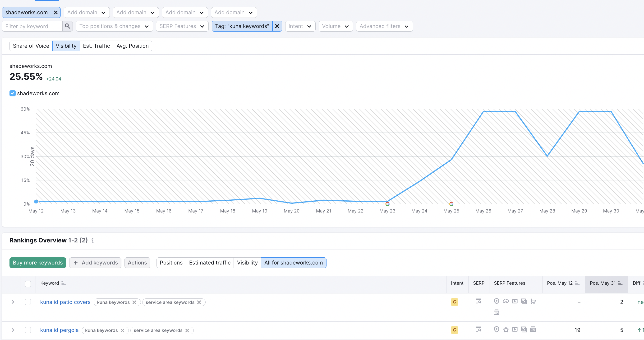Viewport: 644px width, 340px height.
Task: Clear the Tag "kuna keywords" filter
Action: pos(277,26)
